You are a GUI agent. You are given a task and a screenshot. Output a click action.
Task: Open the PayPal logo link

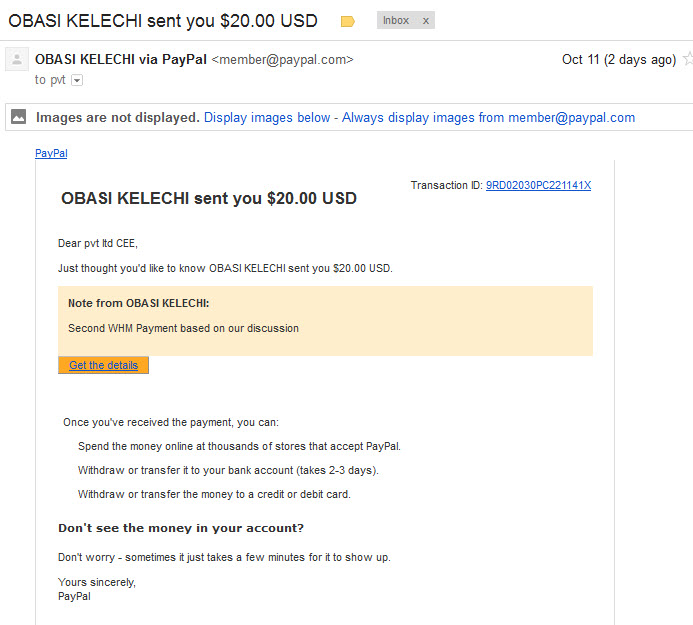(x=51, y=153)
